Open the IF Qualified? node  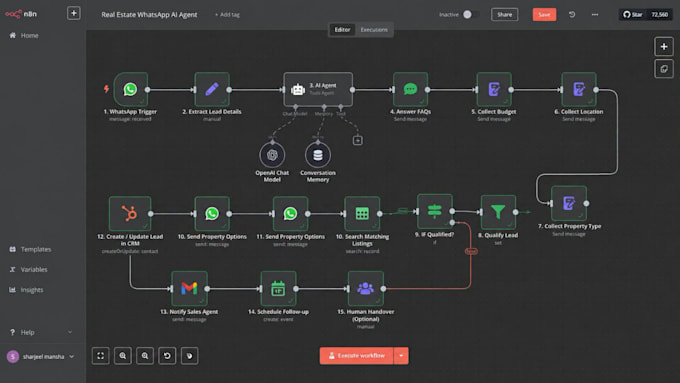(435, 211)
